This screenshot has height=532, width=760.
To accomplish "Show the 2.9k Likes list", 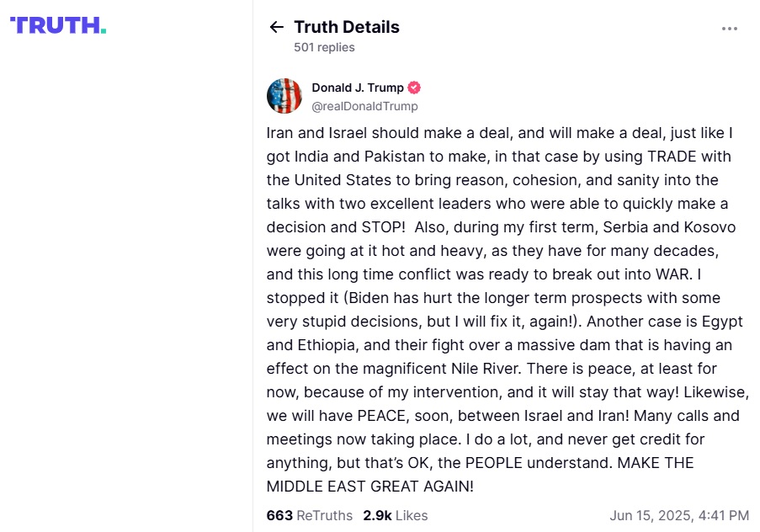I will (395, 515).
